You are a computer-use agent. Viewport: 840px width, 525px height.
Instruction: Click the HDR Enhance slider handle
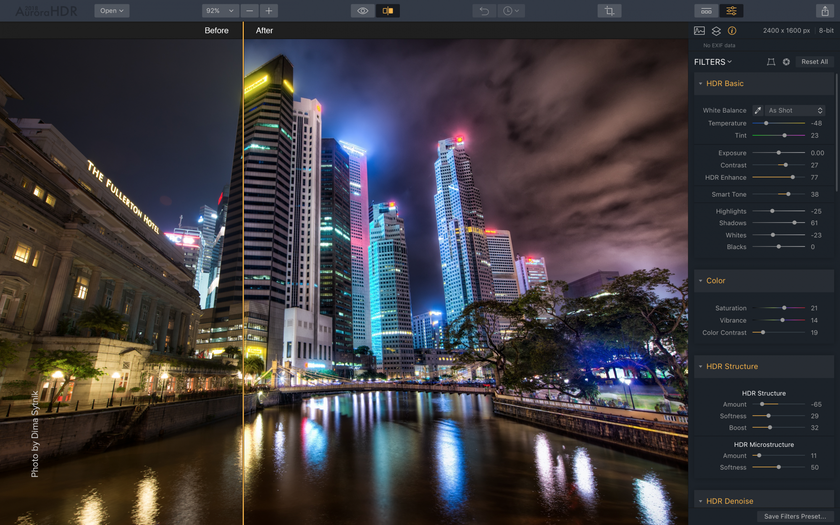[x=793, y=177]
